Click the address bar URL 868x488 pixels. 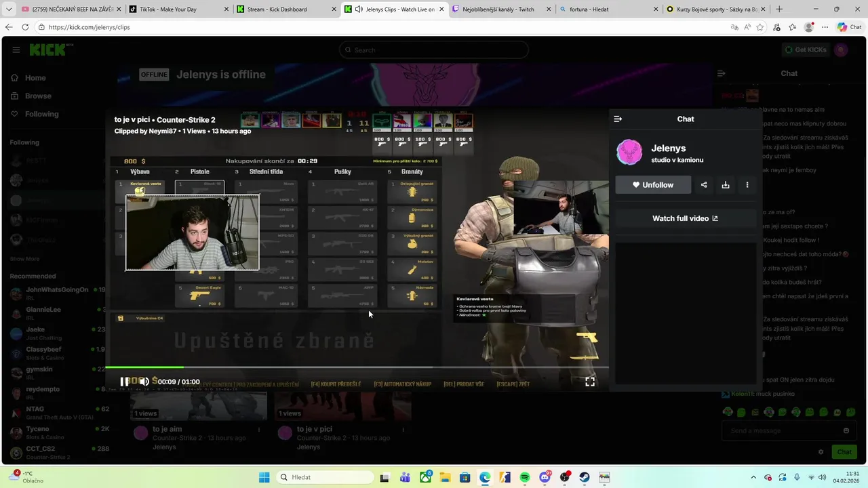pyautogui.click(x=90, y=27)
